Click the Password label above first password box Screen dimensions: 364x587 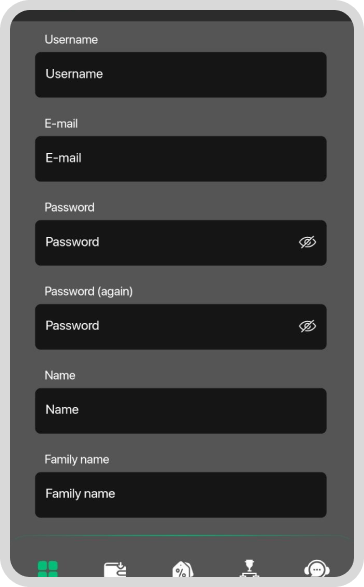(x=70, y=207)
